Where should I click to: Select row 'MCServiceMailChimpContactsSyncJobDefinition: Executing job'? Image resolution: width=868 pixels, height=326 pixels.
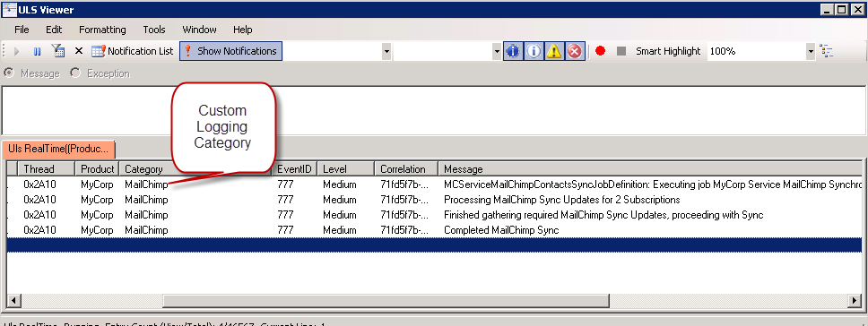pos(435,184)
